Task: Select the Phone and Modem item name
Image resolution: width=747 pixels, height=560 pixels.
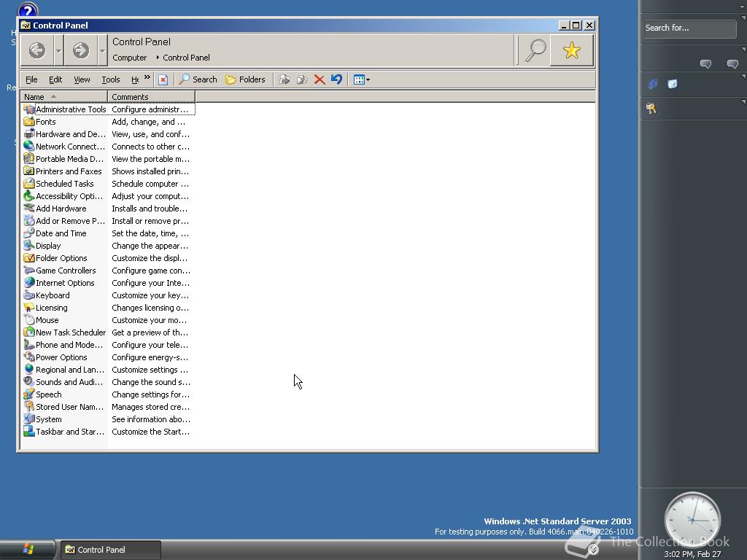Action: (69, 345)
